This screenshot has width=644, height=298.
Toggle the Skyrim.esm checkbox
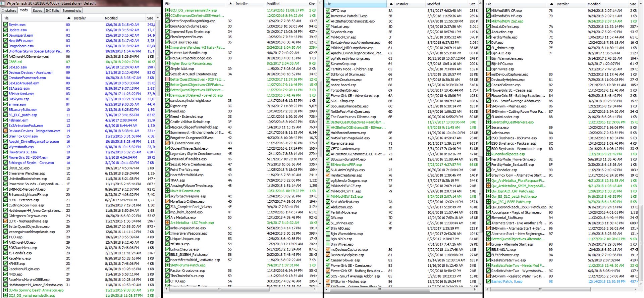6,24
